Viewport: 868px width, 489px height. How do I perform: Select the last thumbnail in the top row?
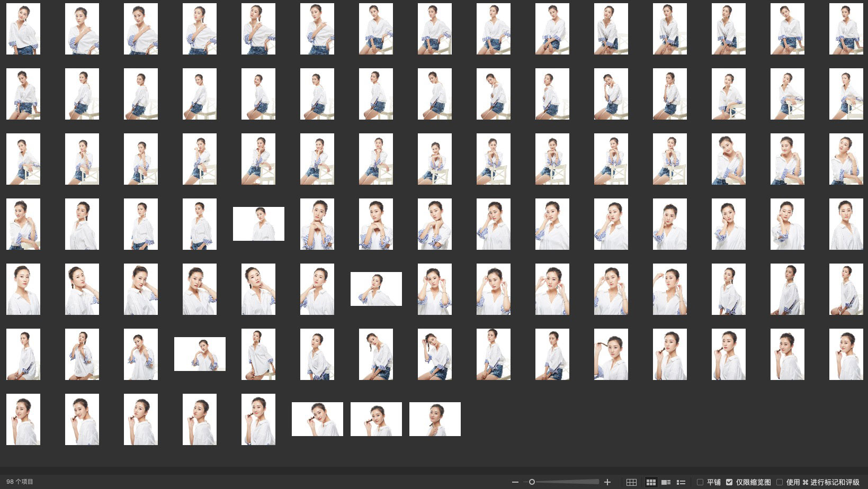pos(846,29)
